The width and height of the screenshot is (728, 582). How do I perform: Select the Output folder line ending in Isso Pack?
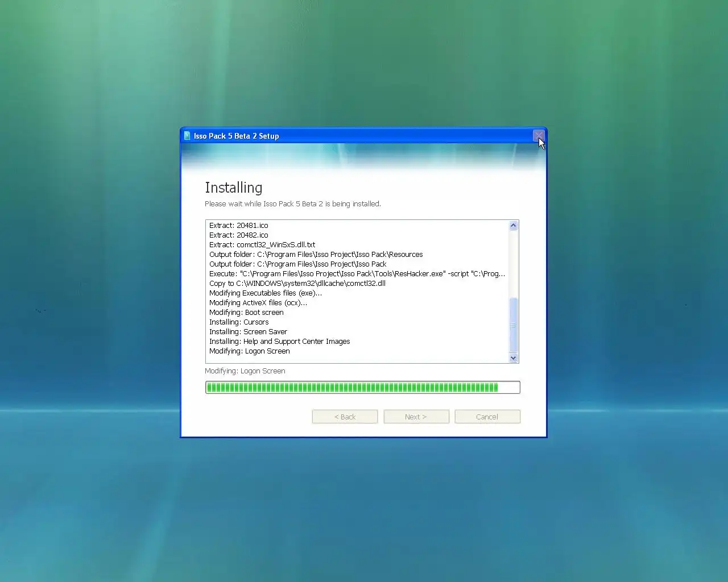(x=298, y=264)
